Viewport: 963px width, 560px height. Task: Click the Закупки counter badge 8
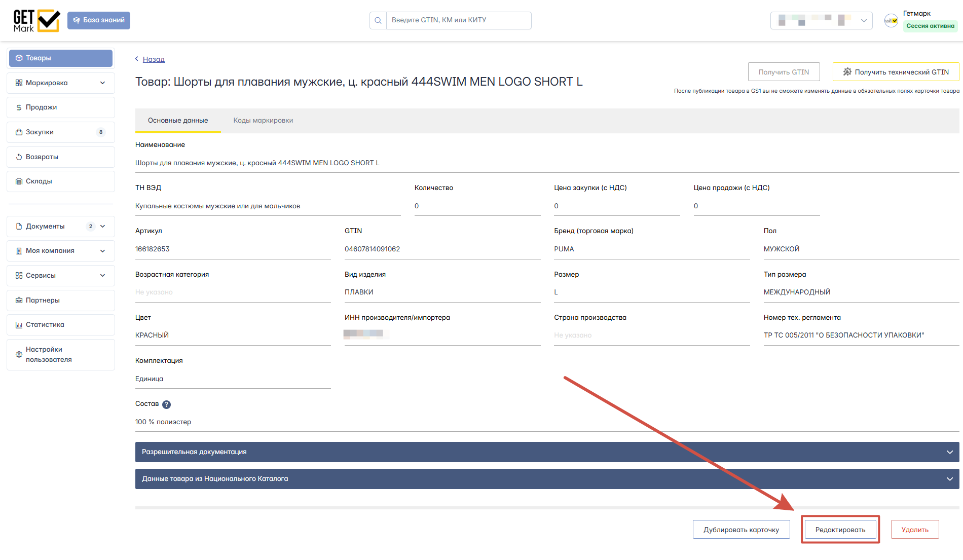(x=101, y=132)
